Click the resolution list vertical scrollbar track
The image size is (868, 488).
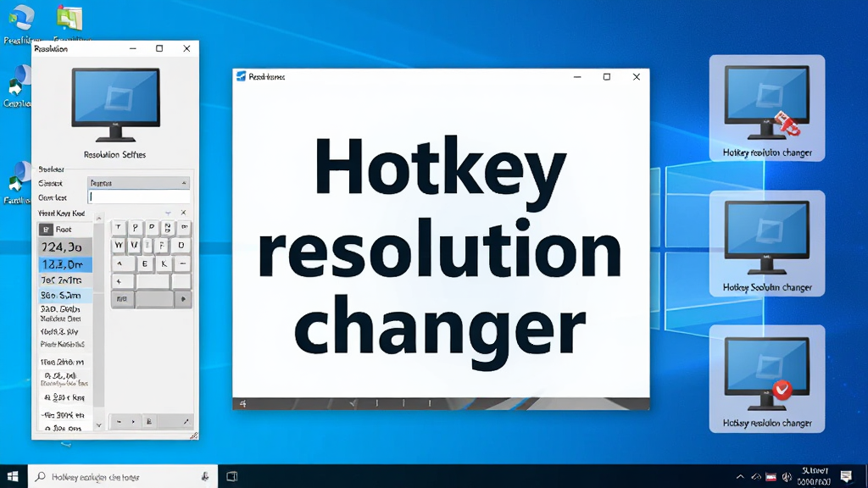coord(99,321)
